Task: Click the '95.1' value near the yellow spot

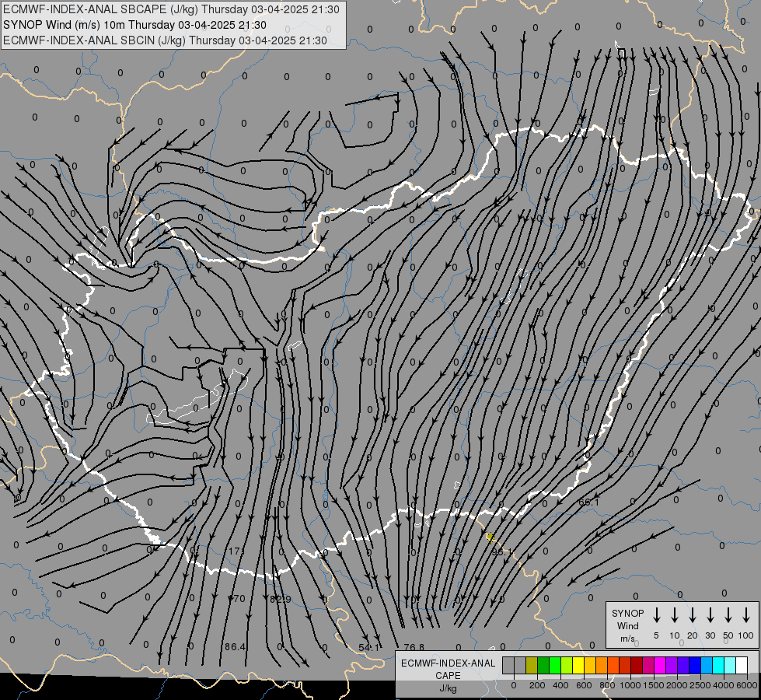Action: pos(502,552)
